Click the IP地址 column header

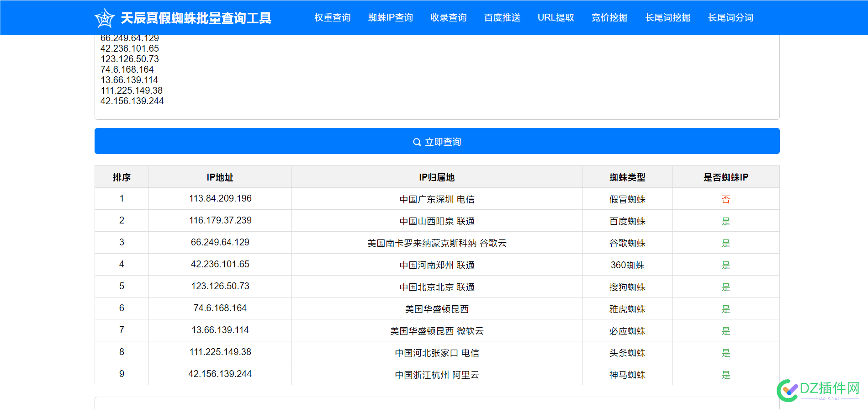(220, 177)
